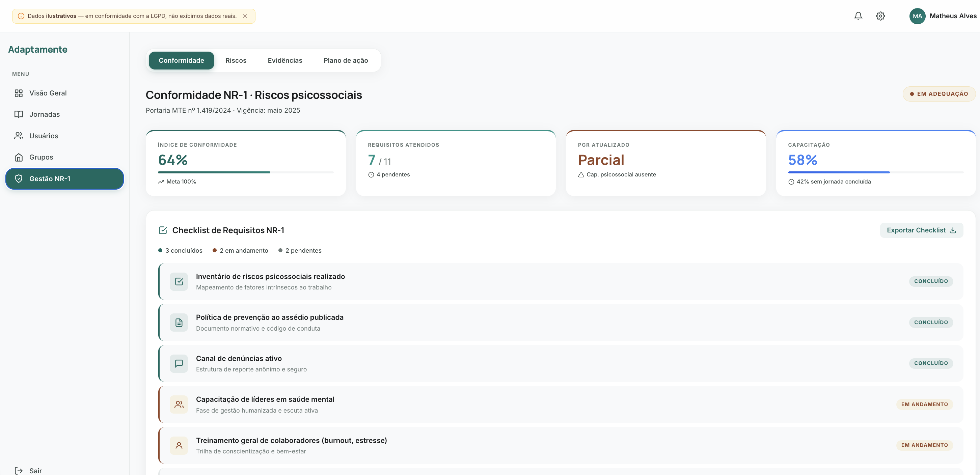Open Grupos from the sidebar
This screenshot has width=980, height=475.
65,157
